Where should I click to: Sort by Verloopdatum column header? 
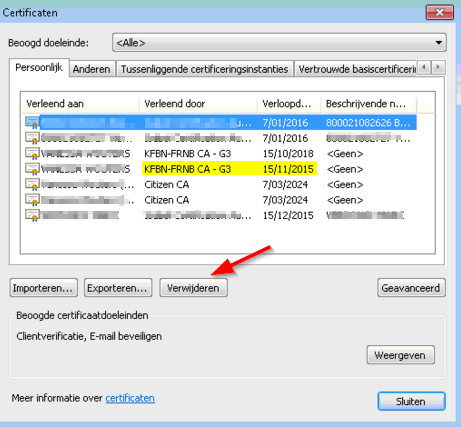click(288, 104)
